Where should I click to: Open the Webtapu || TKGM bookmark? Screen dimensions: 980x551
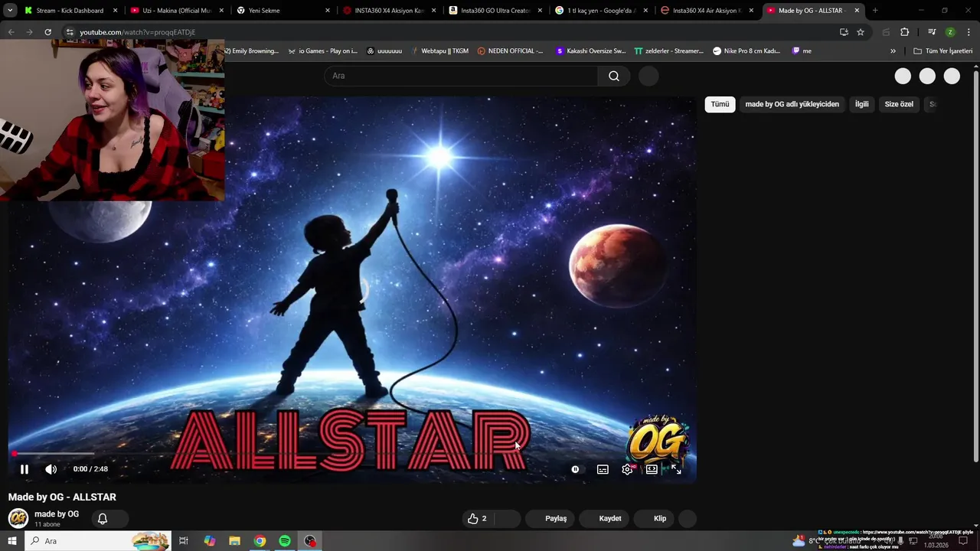tap(439, 51)
